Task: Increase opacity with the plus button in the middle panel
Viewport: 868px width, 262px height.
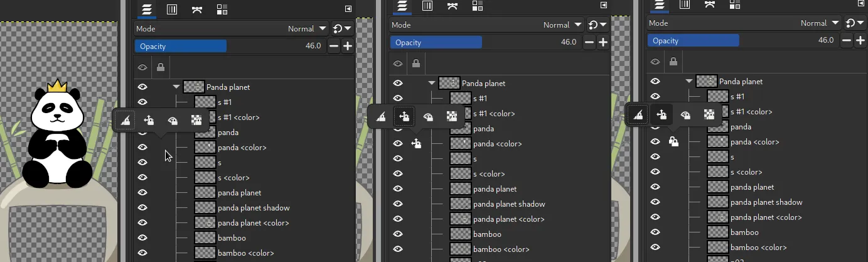Action: pyautogui.click(x=603, y=42)
